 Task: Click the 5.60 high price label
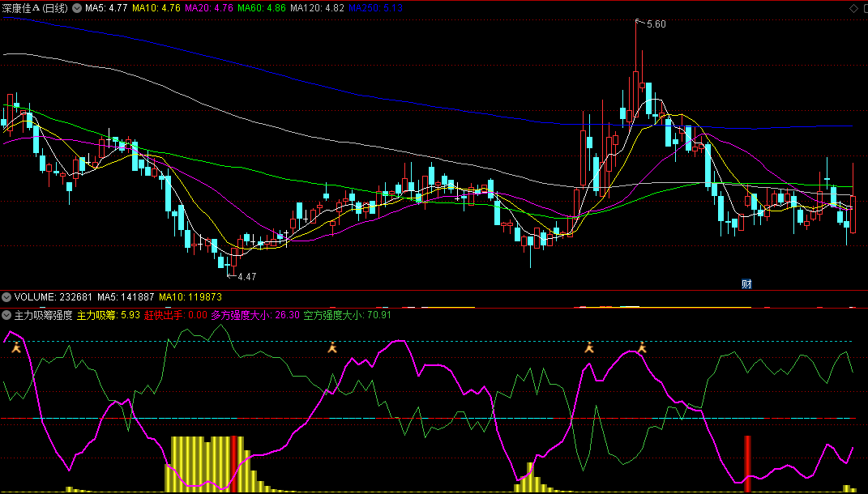coord(656,24)
